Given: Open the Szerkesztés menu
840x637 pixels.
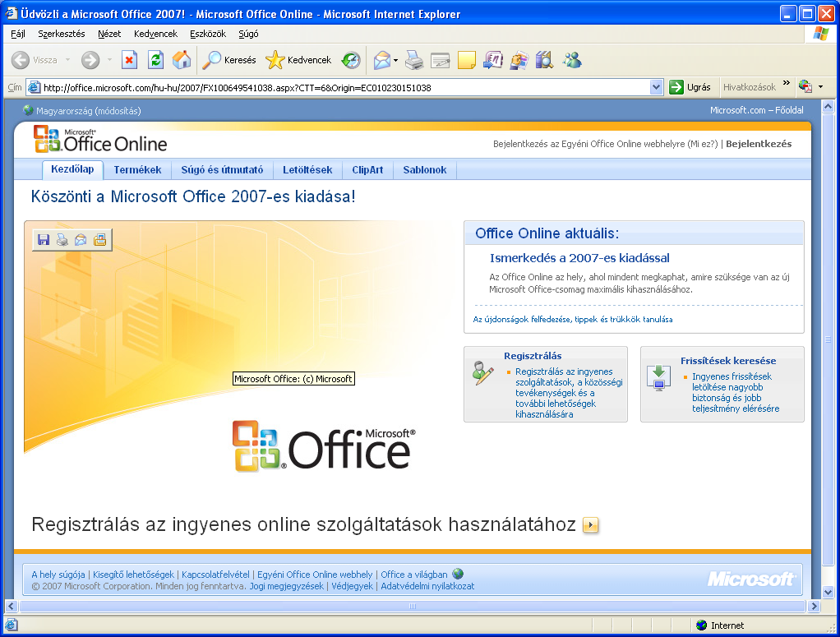Looking at the screenshot, I should [62, 34].
